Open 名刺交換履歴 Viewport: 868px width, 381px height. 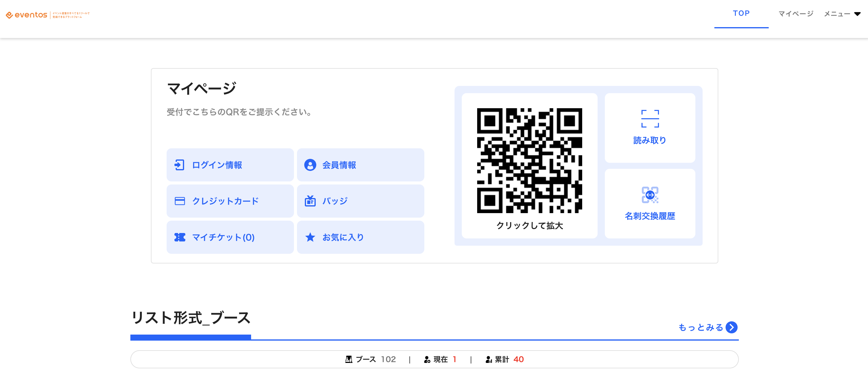click(x=650, y=204)
